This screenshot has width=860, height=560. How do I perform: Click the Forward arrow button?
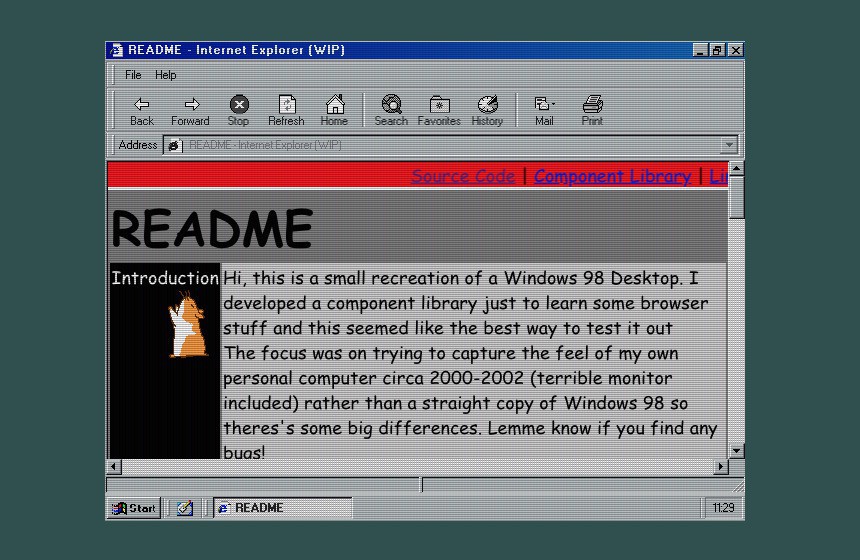click(190, 111)
